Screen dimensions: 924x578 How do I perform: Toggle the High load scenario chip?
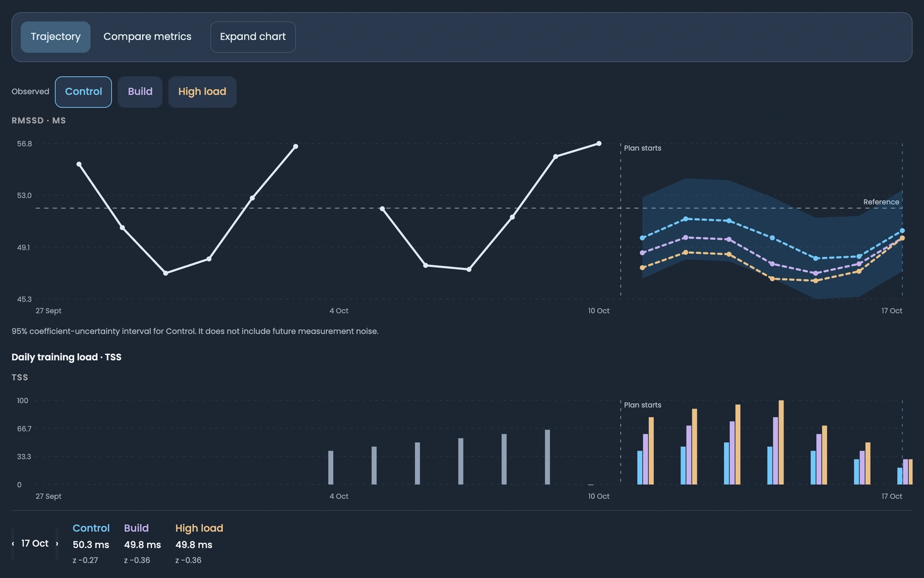(202, 92)
